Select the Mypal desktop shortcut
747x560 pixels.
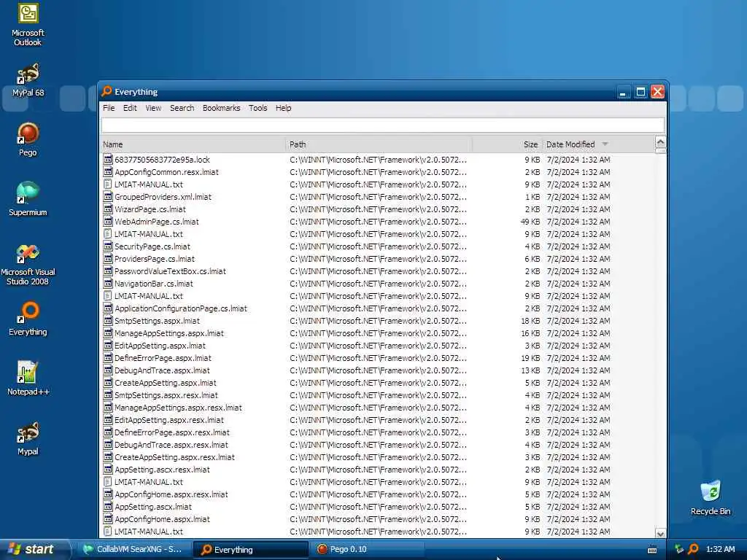(x=28, y=438)
